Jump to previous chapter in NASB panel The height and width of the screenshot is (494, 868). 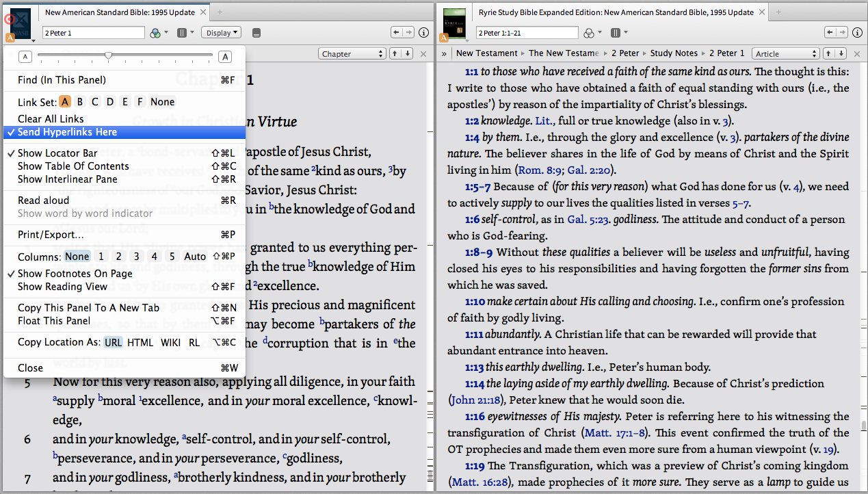395,53
